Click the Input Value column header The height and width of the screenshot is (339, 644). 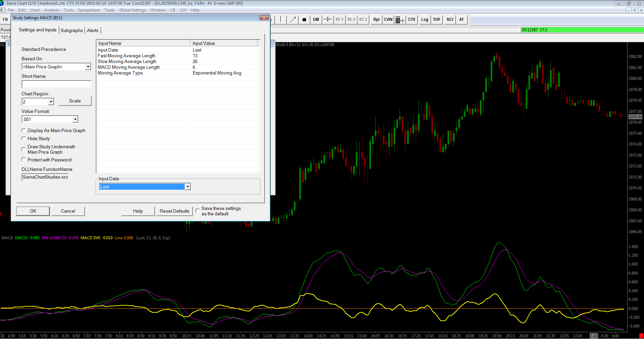pyautogui.click(x=224, y=43)
